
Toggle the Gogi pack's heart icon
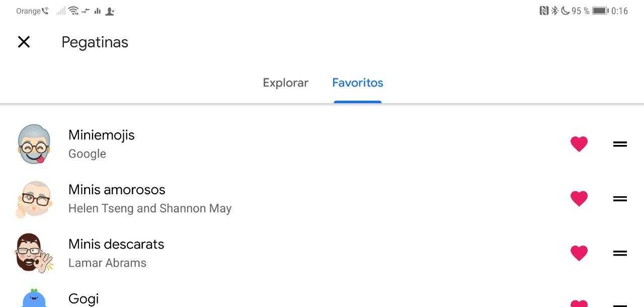[579, 303]
